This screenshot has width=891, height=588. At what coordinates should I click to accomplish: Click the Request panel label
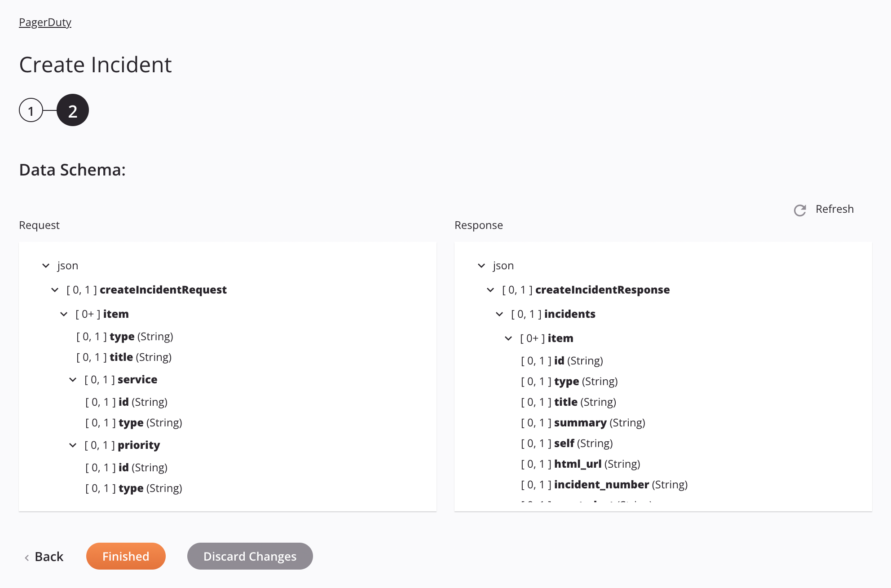click(39, 224)
